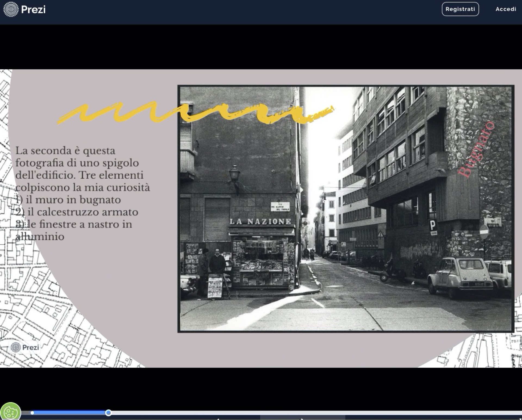Click the Prezi logo in the header

[x=24, y=9]
